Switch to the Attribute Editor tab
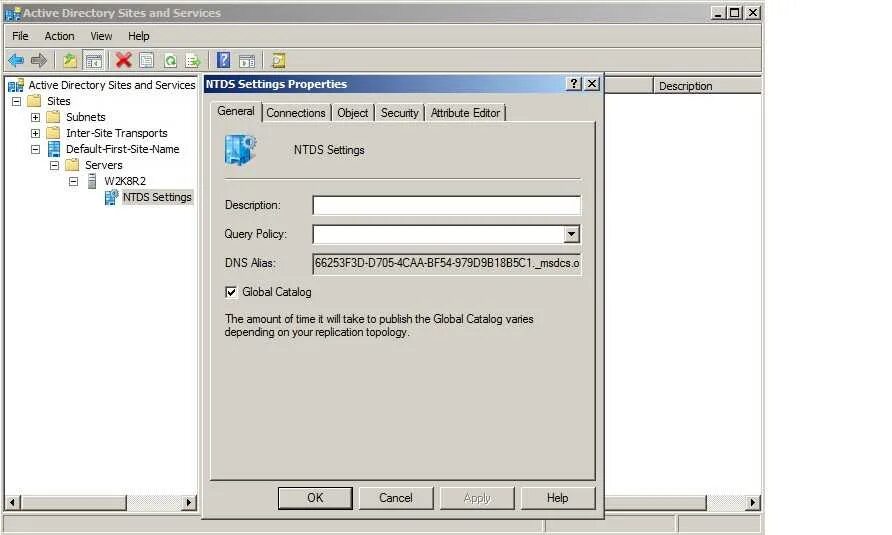 (x=465, y=113)
